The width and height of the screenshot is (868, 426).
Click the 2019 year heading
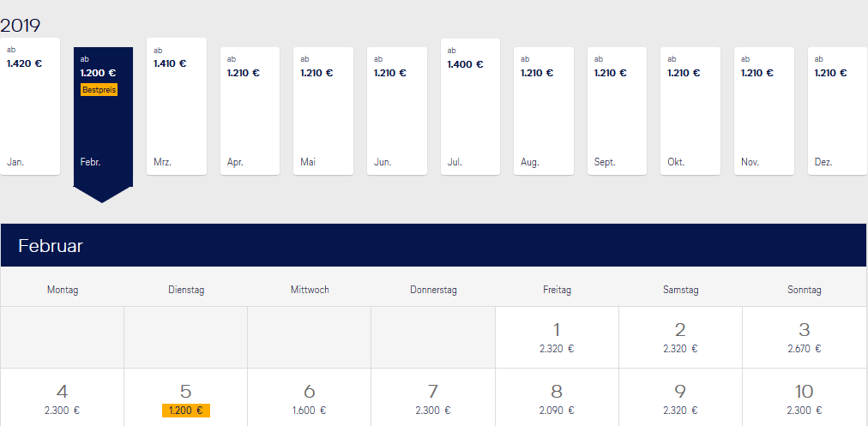tap(21, 26)
